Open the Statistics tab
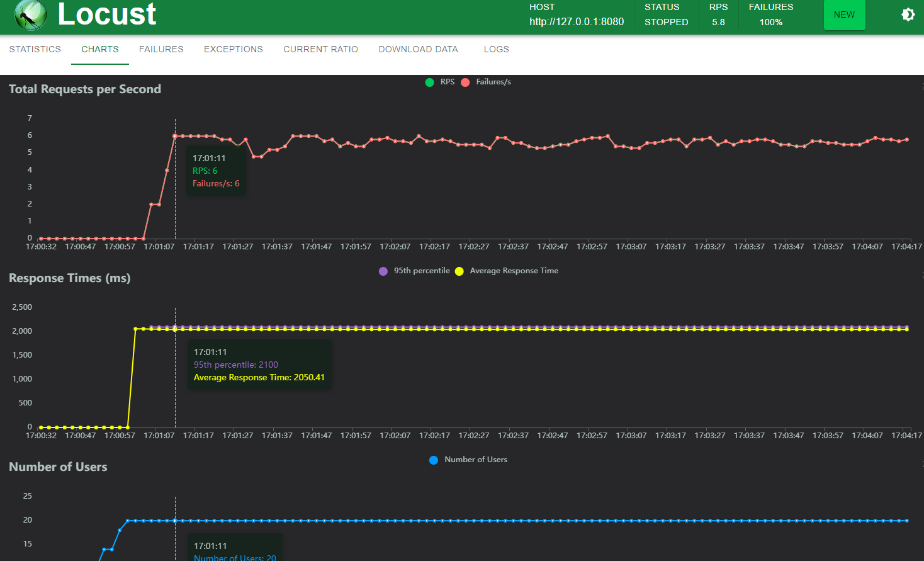924x561 pixels. 35,49
